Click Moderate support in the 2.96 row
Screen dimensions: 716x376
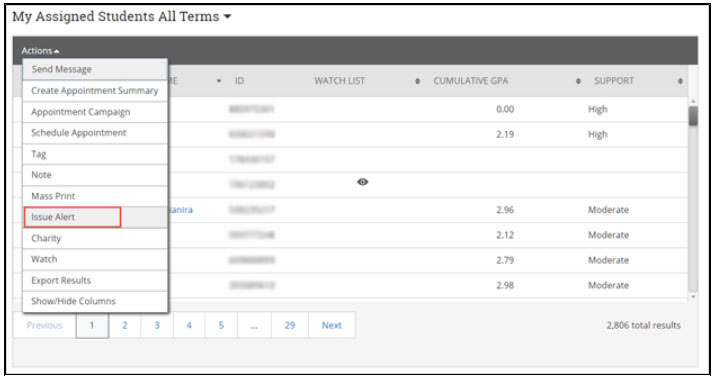tap(608, 210)
